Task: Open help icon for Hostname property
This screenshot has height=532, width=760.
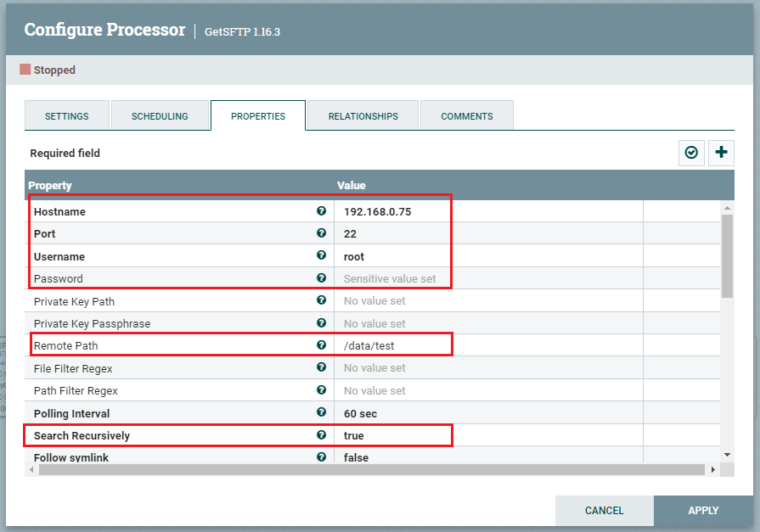Action: click(x=321, y=210)
